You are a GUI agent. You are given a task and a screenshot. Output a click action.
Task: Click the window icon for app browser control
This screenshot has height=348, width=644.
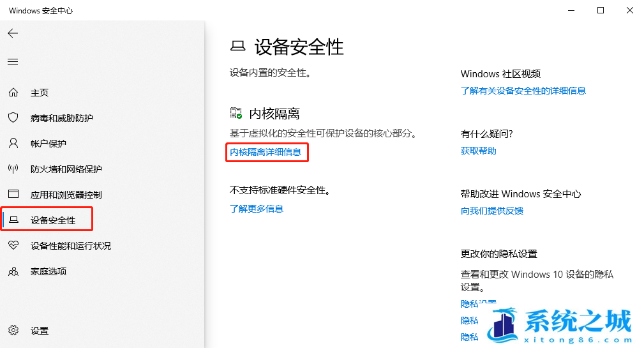point(13,194)
